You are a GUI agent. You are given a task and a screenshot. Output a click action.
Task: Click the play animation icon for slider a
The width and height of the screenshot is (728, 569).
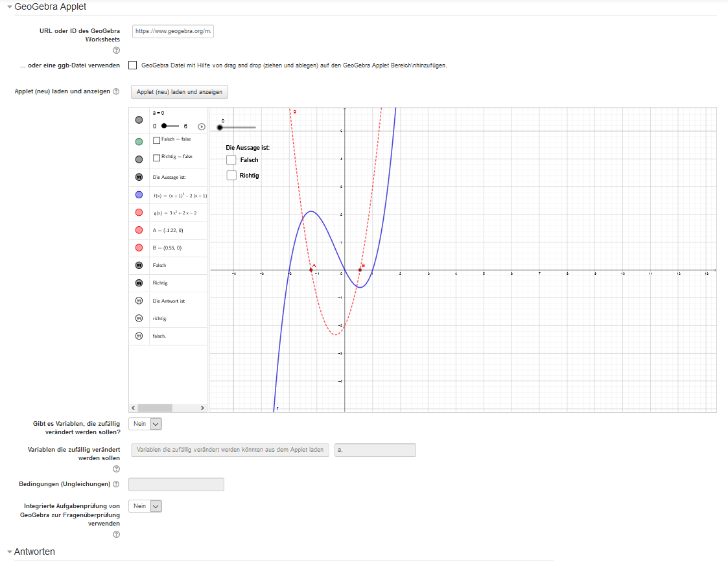202,127
